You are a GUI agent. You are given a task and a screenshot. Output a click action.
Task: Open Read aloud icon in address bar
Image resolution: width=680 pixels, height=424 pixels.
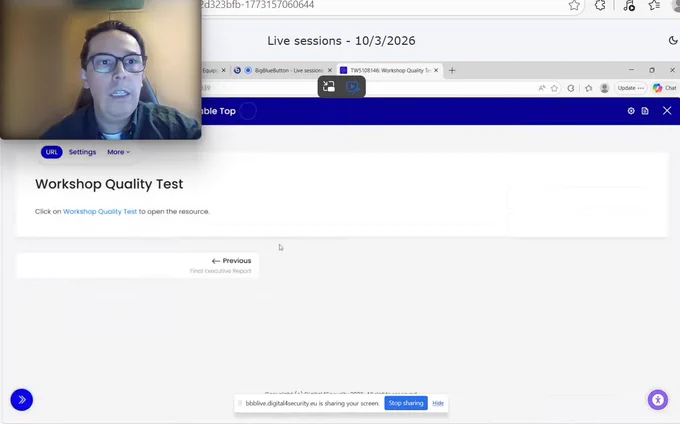point(542,88)
